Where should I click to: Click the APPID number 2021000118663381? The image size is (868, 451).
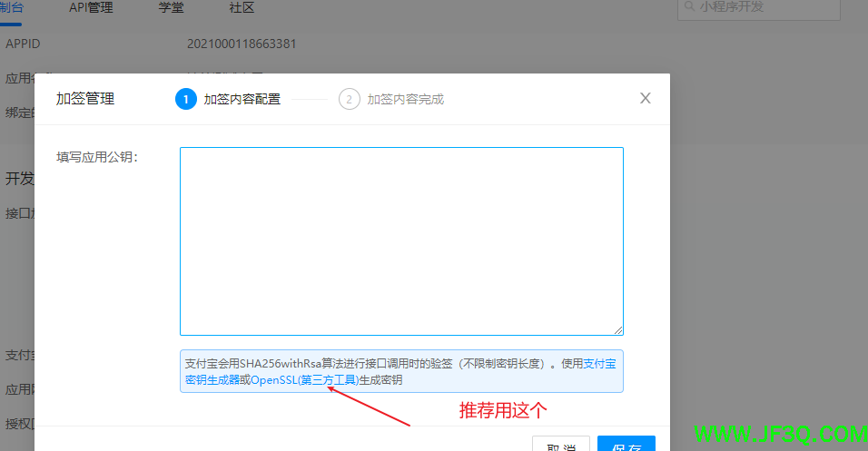242,44
